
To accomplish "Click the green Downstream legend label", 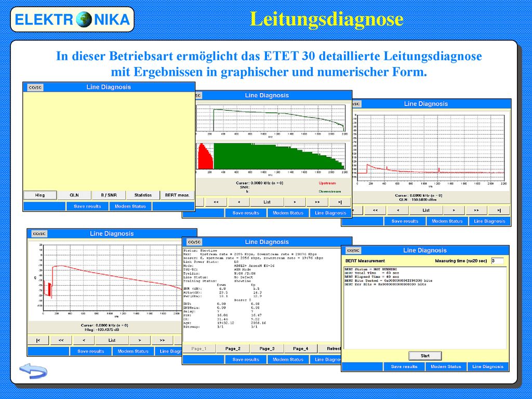I will [x=330, y=192].
